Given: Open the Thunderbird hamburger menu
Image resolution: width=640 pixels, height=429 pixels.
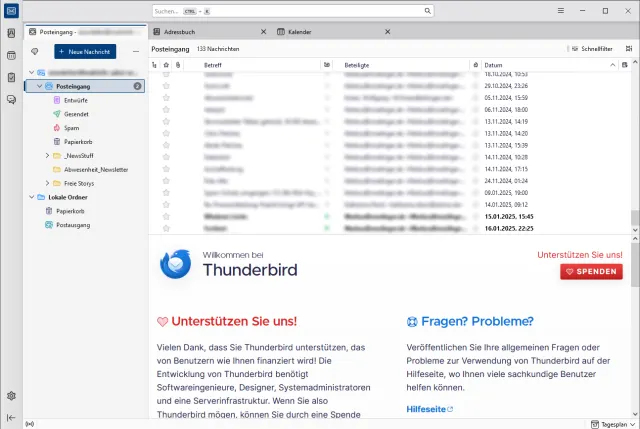Looking at the screenshot, I should [561, 11].
